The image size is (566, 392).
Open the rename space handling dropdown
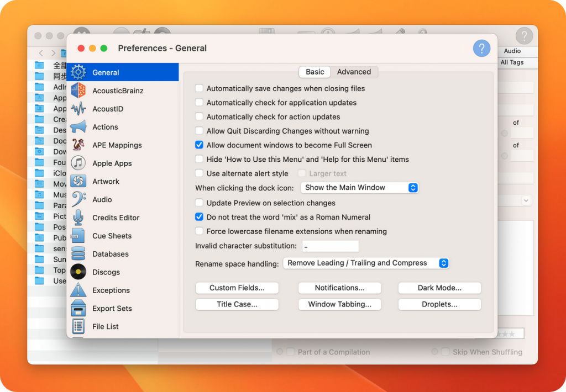coord(366,263)
